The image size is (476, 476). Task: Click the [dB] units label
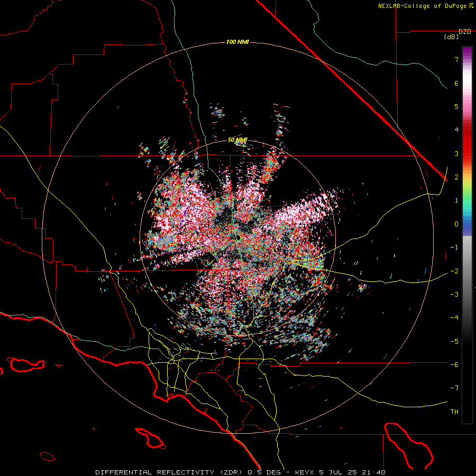click(452, 37)
